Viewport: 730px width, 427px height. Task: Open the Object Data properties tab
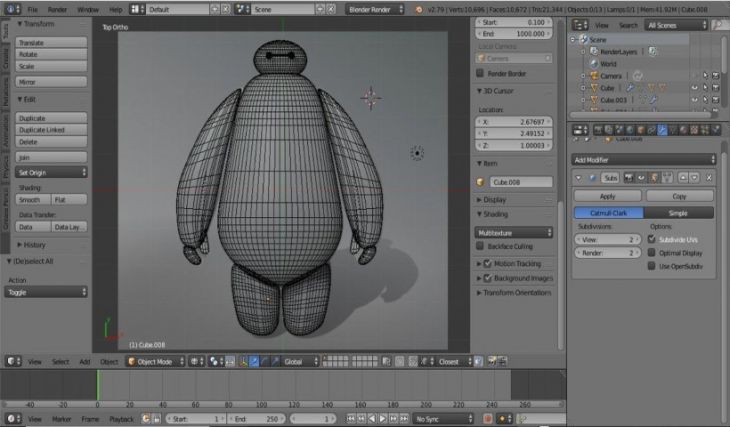point(673,130)
